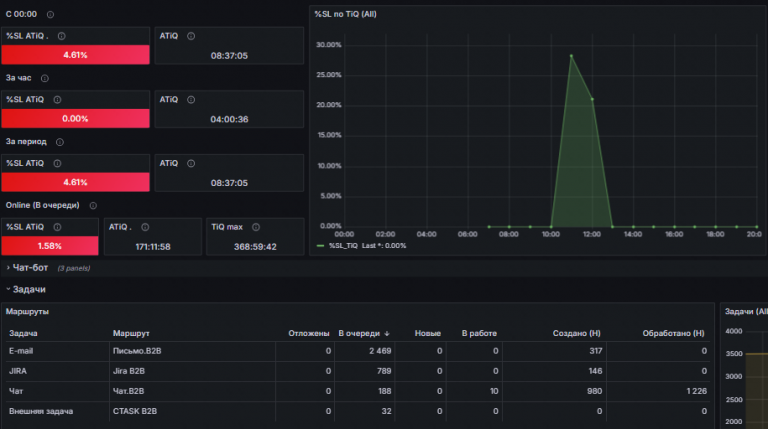Click info icon of ATiQ panel showing 04:00:36

(191, 99)
